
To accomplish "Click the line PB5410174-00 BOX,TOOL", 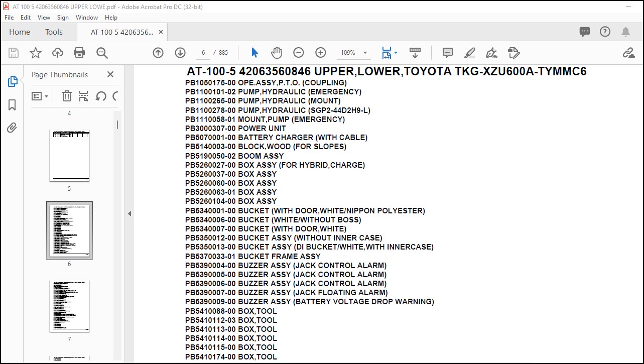I will [x=231, y=357].
